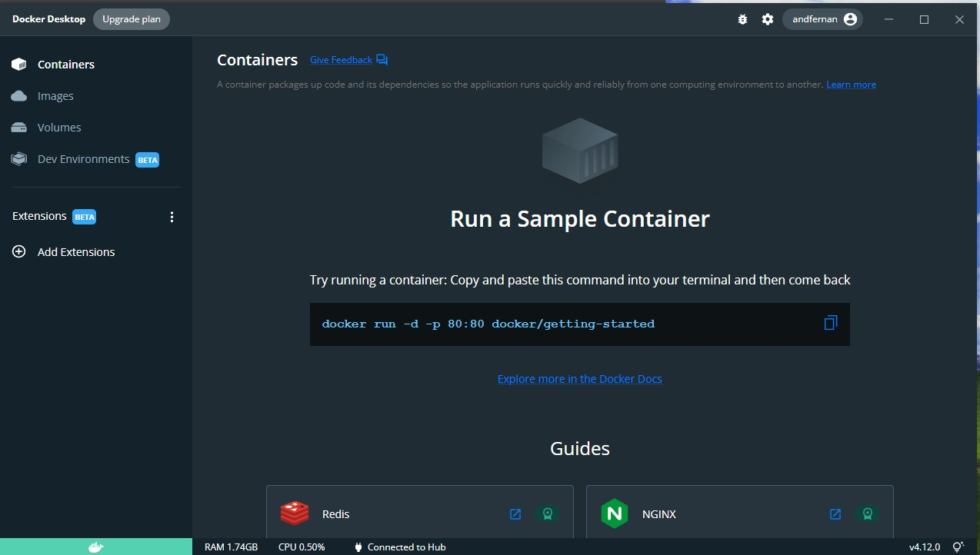980x555 pixels.
Task: Open Explore more in the Docker Docs
Action: 580,378
